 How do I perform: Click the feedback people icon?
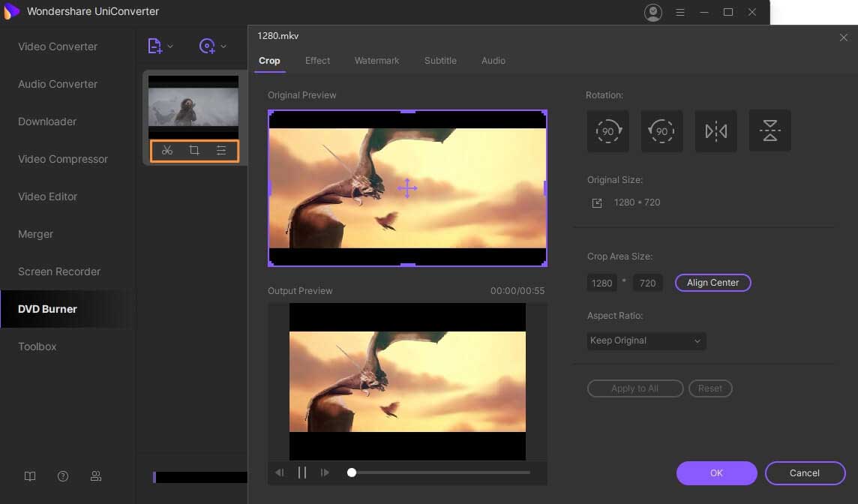coord(96,476)
